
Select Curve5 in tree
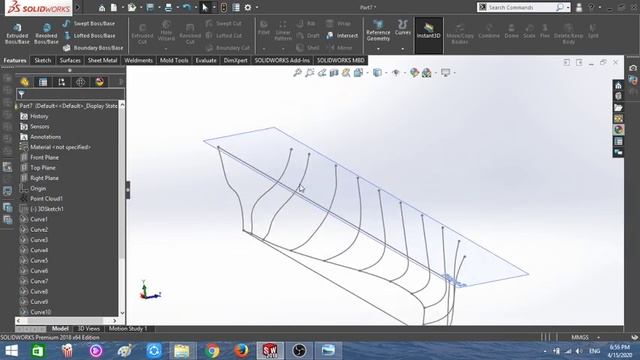pyautogui.click(x=39, y=260)
